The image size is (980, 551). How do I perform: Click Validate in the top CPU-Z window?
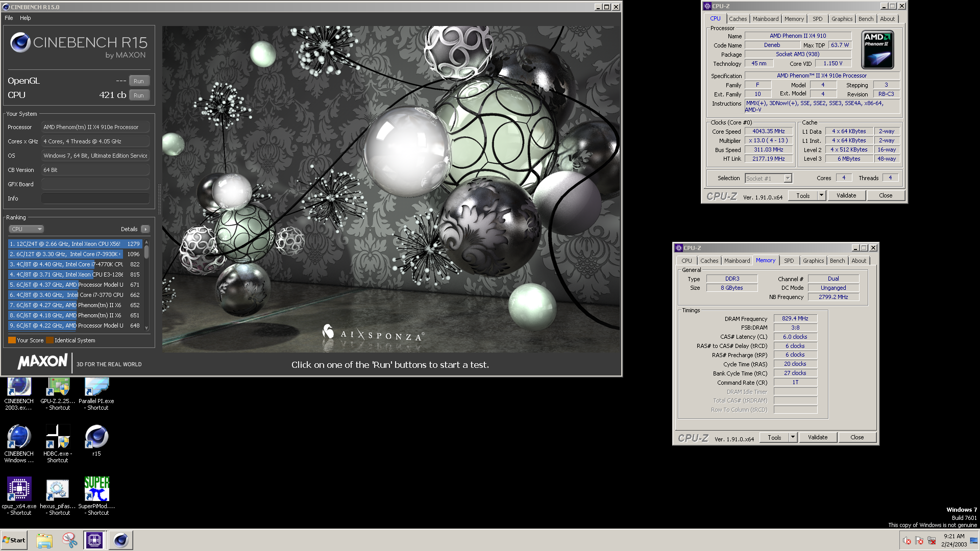coord(846,195)
